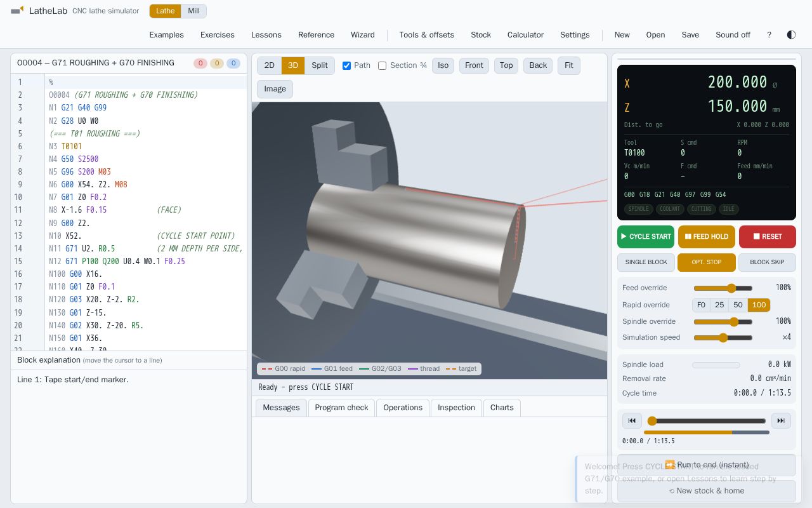The width and height of the screenshot is (812, 508).
Task: Toggle OPT. STOP mode
Action: tap(707, 262)
